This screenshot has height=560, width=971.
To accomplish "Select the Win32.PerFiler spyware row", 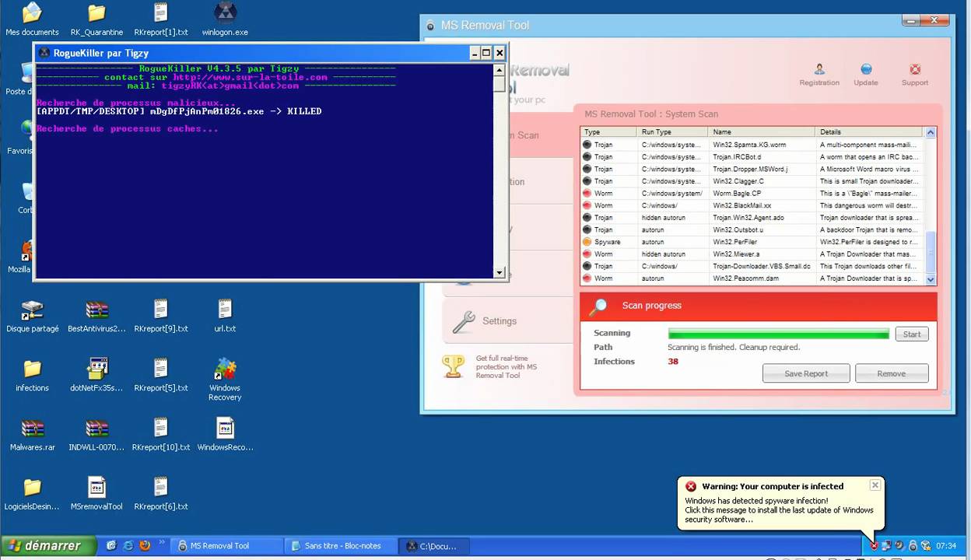I will [x=752, y=242].
